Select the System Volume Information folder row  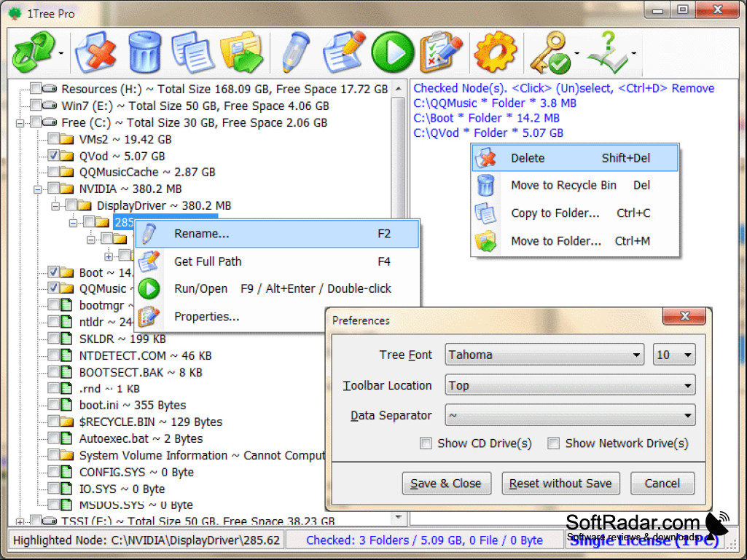click(202, 456)
